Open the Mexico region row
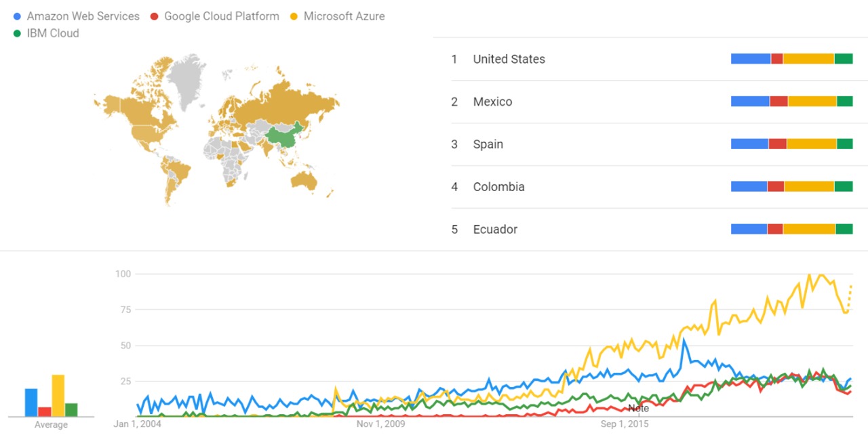Image resolution: width=868 pixels, height=448 pixels. (492, 102)
